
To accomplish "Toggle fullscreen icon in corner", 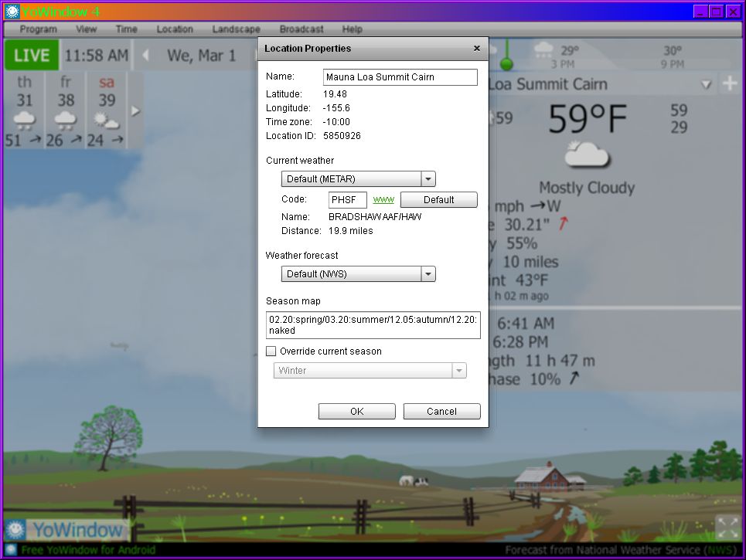I will coord(728,528).
